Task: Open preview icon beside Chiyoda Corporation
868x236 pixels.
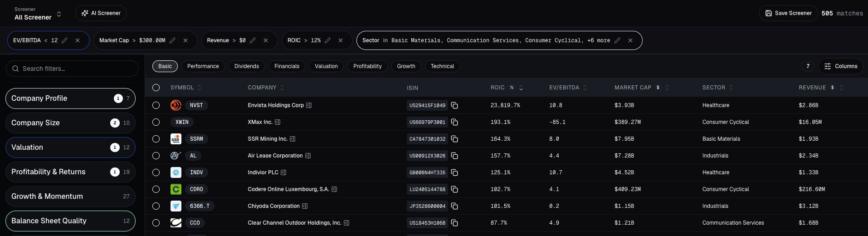Action: pyautogui.click(x=305, y=206)
